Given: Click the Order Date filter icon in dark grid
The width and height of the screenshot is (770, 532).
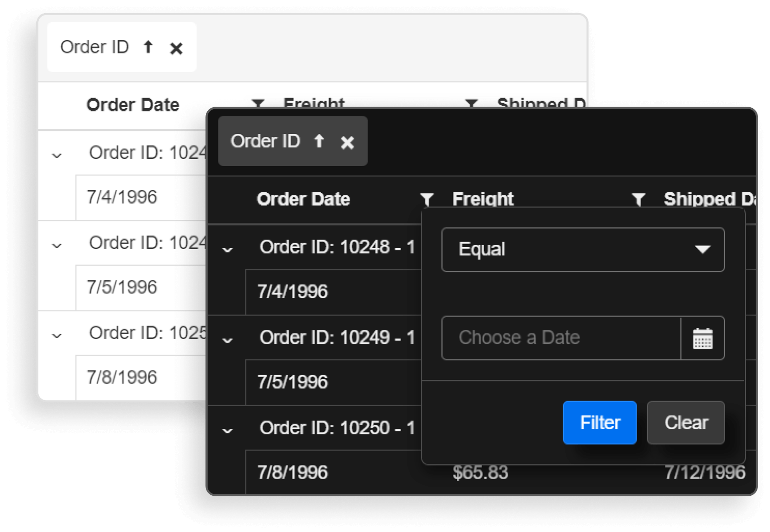Looking at the screenshot, I should click(427, 200).
